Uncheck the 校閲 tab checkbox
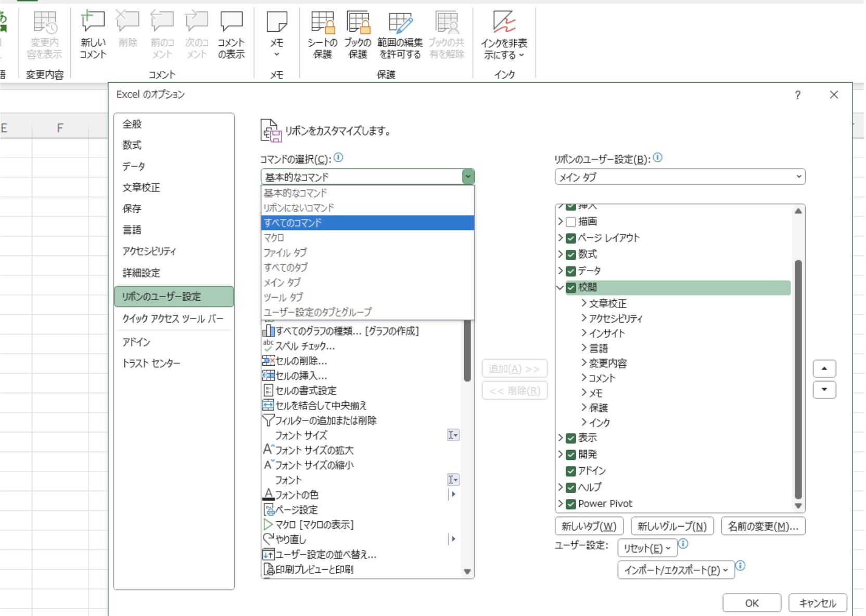The width and height of the screenshot is (866, 616). coord(570,287)
